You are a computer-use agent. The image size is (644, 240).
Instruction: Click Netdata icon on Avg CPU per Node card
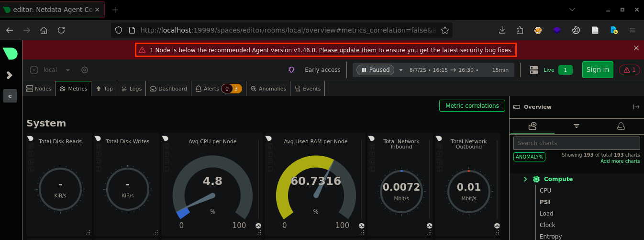(x=166, y=138)
